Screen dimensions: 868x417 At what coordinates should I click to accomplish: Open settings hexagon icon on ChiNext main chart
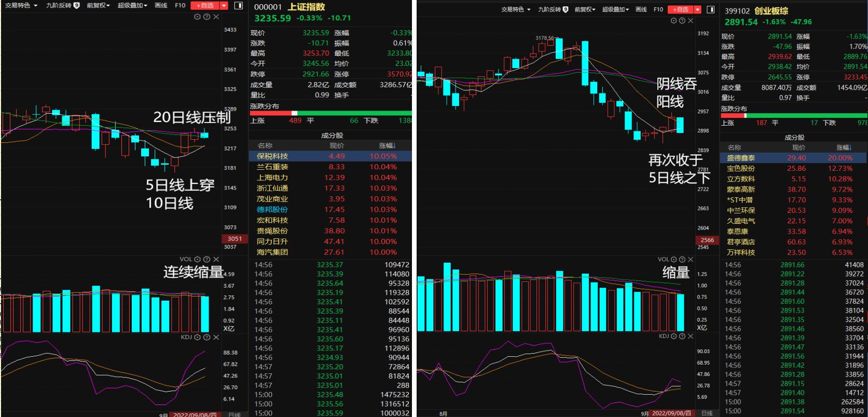coord(673,20)
